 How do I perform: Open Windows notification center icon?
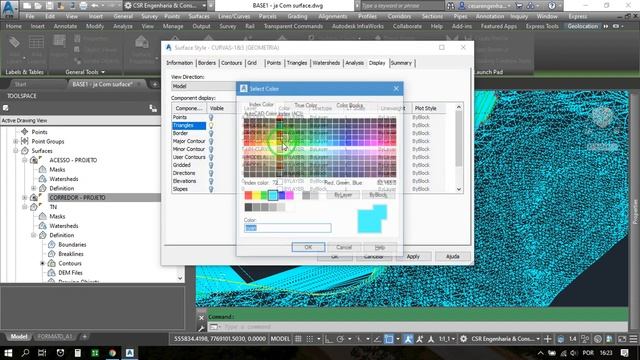(624, 353)
